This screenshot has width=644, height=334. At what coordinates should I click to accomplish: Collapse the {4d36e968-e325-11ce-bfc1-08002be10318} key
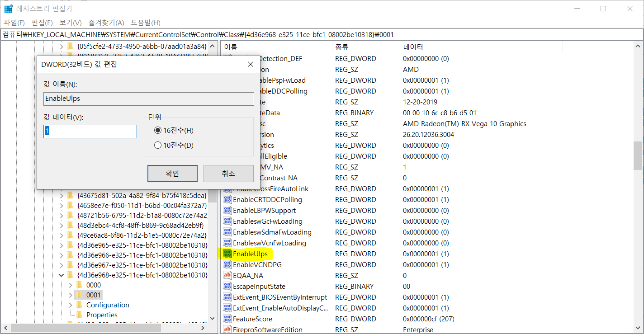[61, 275]
